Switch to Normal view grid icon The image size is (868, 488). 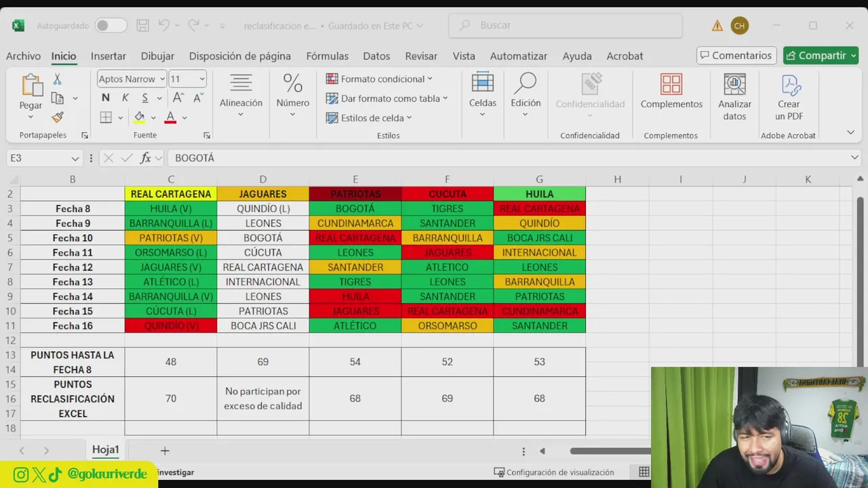[644, 472]
